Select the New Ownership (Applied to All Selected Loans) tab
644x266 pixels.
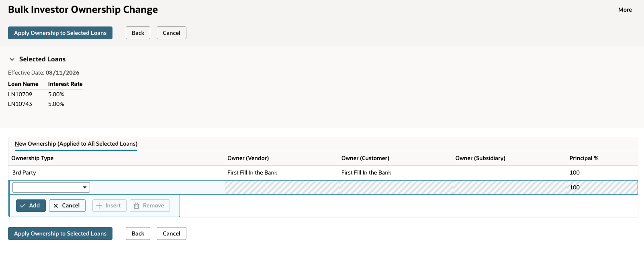click(76, 144)
